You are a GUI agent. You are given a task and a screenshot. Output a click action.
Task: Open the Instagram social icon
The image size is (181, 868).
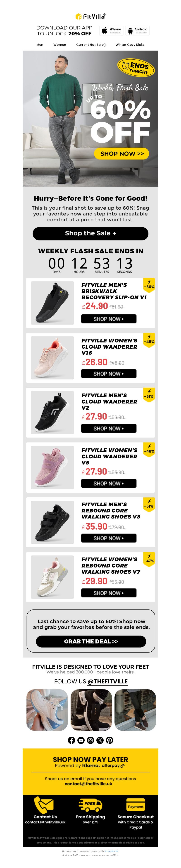click(90, 740)
